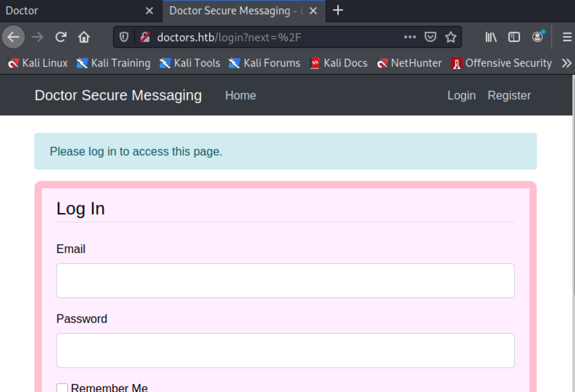This screenshot has width=575, height=392.
Task: Click the insecure connection padlock icon
Action: tap(145, 37)
